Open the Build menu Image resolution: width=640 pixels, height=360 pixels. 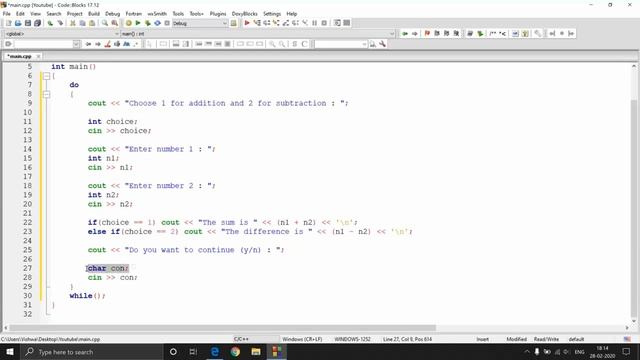(x=94, y=13)
